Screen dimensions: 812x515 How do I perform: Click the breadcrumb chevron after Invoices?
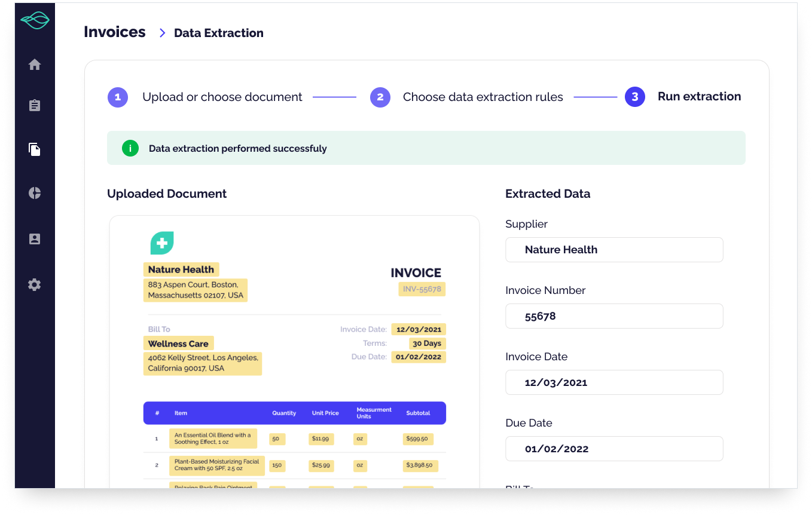pyautogui.click(x=162, y=33)
